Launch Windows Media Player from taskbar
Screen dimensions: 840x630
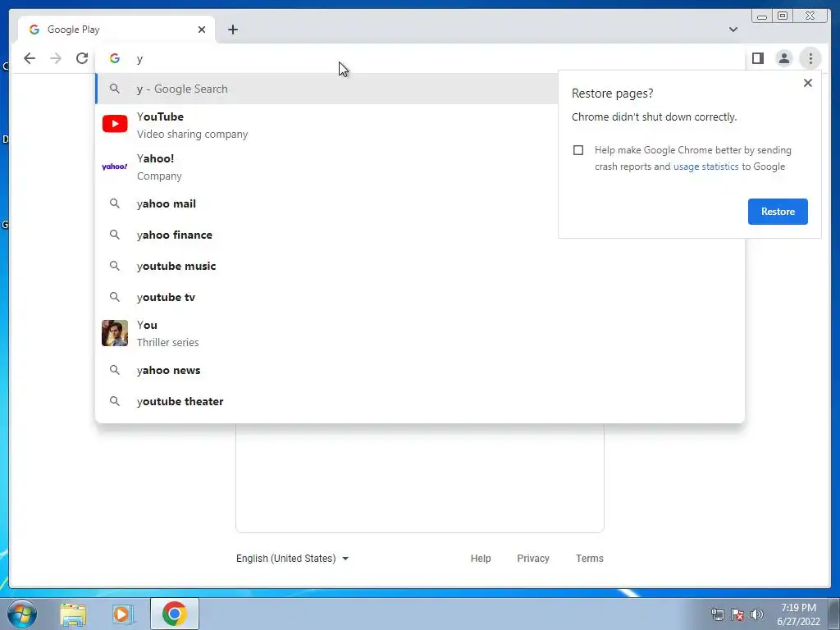(123, 614)
